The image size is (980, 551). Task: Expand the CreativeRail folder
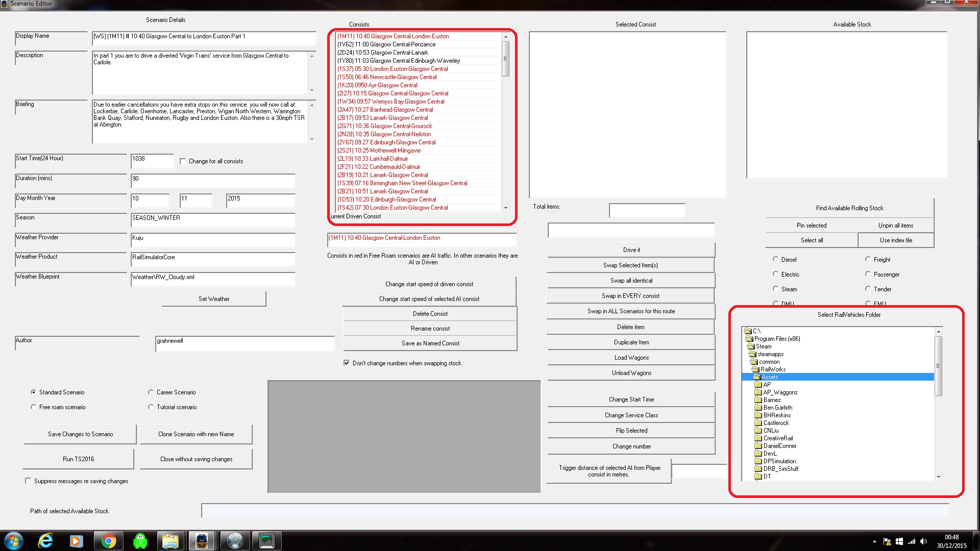[x=778, y=438]
